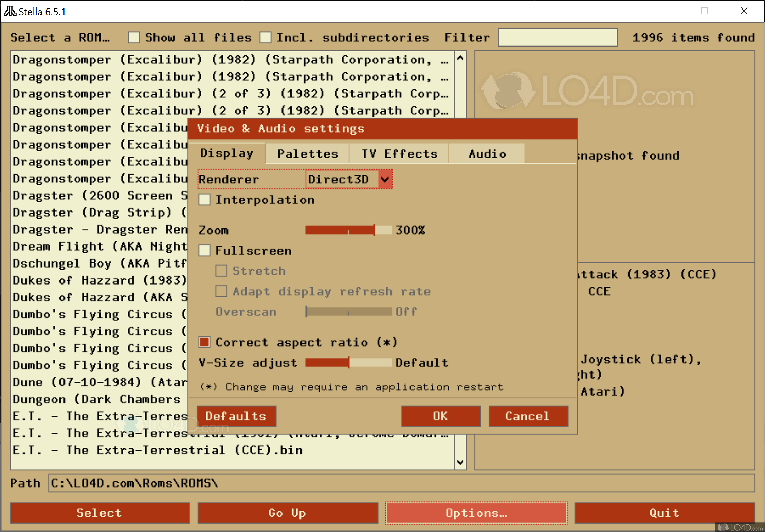765x532 pixels.
Task: Click the Defaults button
Action: [236, 416]
